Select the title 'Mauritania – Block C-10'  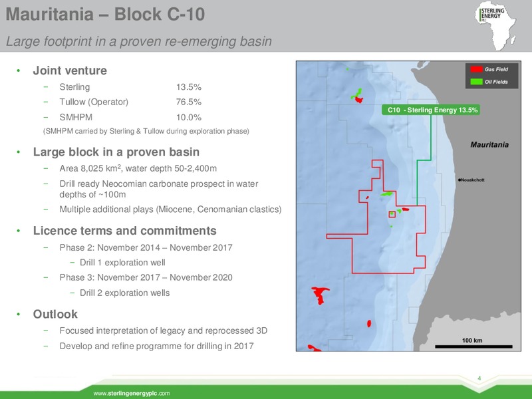click(105, 15)
